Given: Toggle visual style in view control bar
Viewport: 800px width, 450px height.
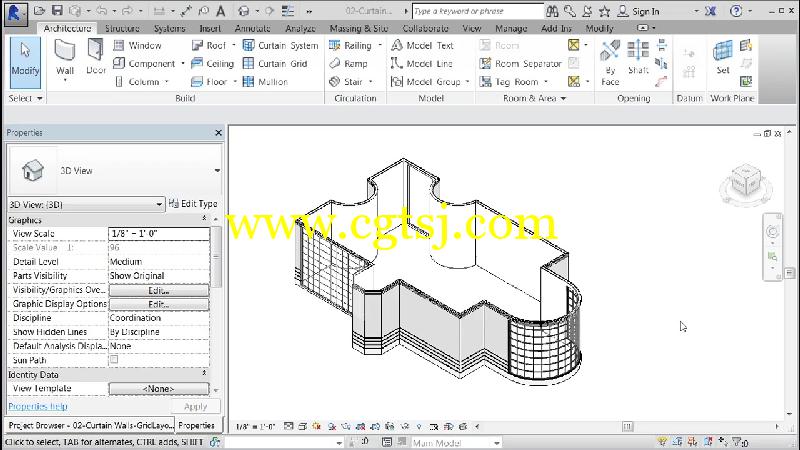Looking at the screenshot, I should (x=303, y=426).
